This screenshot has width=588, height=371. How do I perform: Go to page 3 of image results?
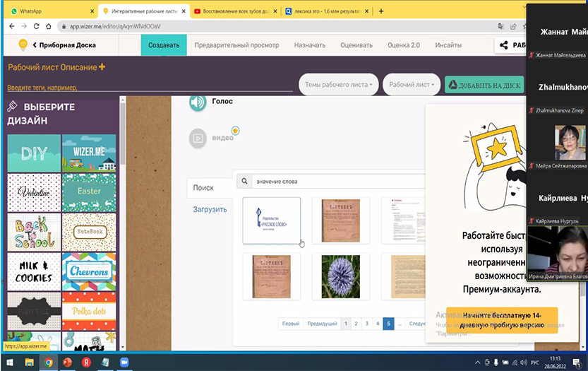[366, 324]
